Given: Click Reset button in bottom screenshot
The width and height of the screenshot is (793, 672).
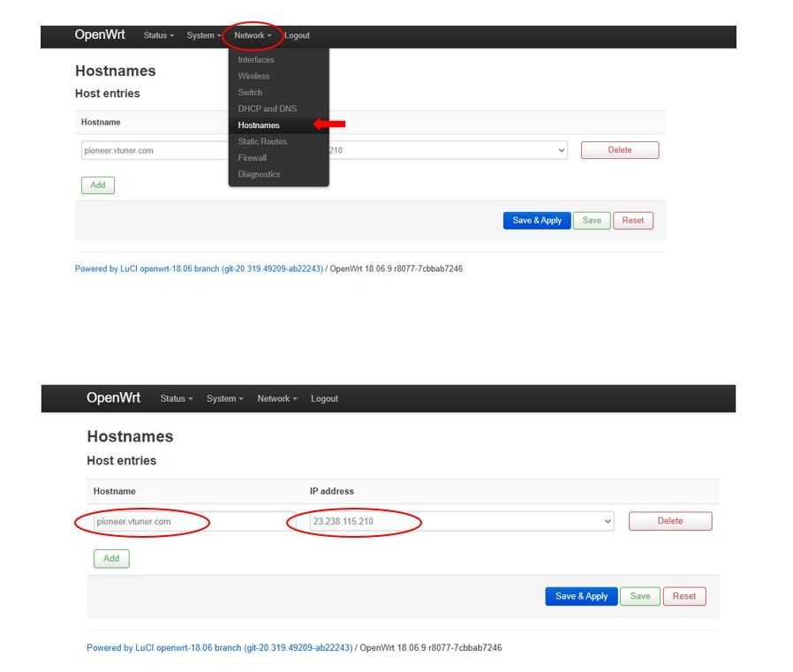Looking at the screenshot, I should (684, 596).
